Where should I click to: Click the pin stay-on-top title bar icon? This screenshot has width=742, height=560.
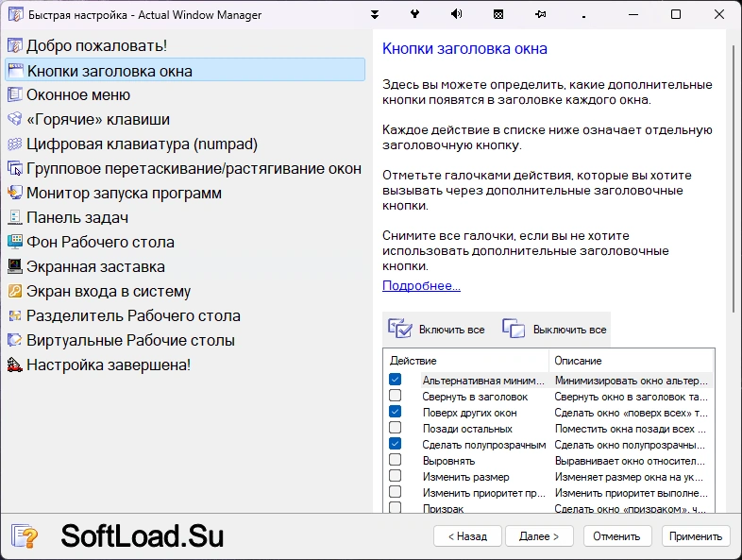tap(540, 15)
